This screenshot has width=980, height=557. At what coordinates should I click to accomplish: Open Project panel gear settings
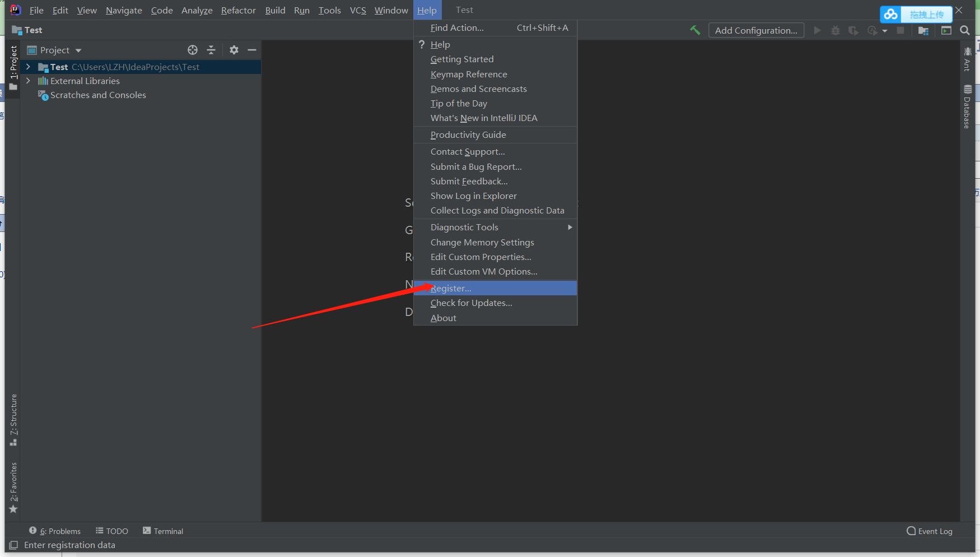point(234,50)
